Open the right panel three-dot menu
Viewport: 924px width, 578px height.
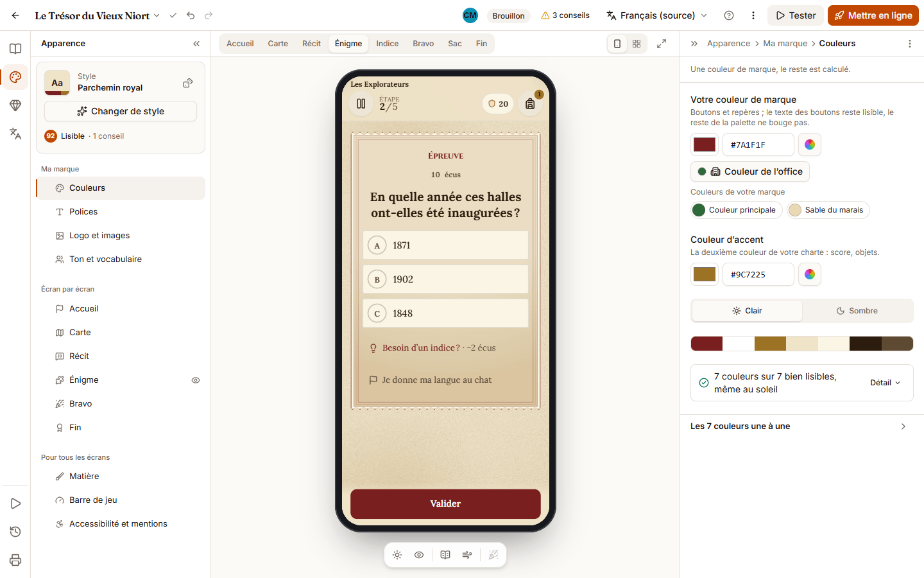tap(910, 44)
